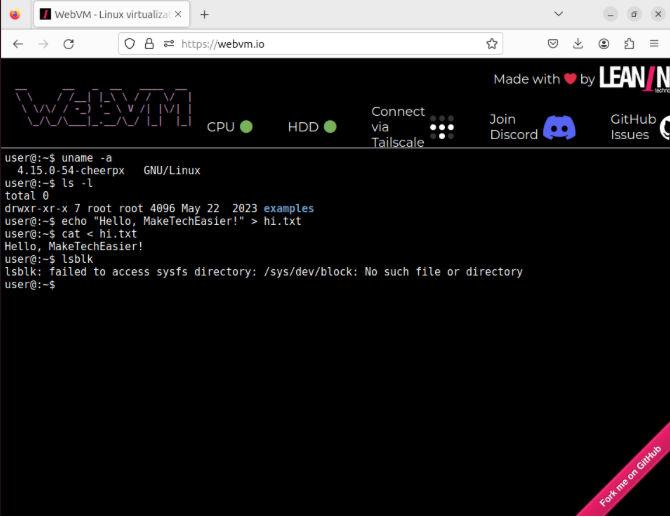
Task: Save page to Pocket
Action: click(x=553, y=44)
